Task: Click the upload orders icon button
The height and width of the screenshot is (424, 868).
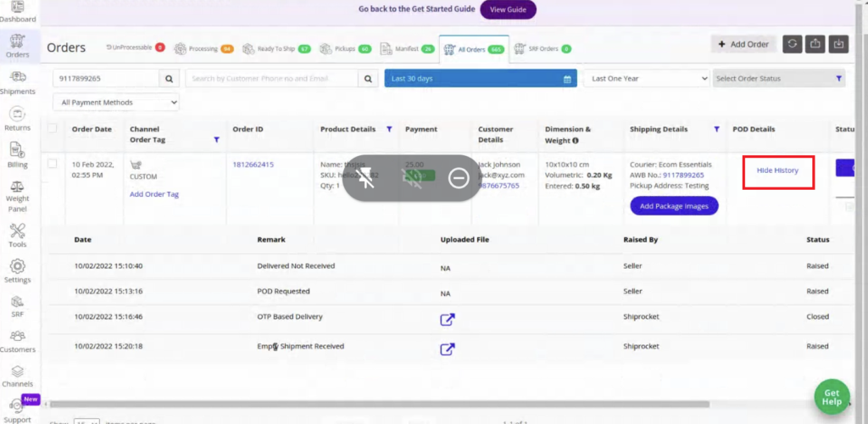Action: (815, 44)
